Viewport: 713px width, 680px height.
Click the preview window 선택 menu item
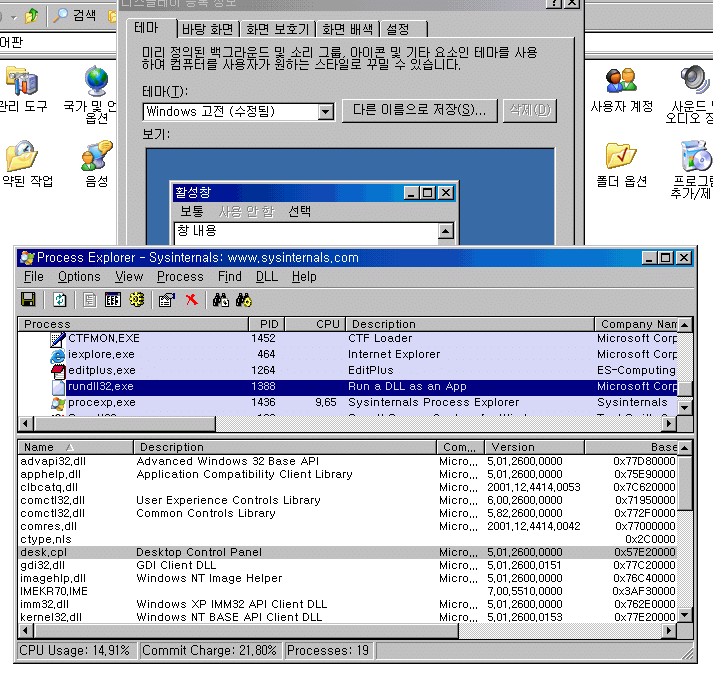click(x=299, y=212)
